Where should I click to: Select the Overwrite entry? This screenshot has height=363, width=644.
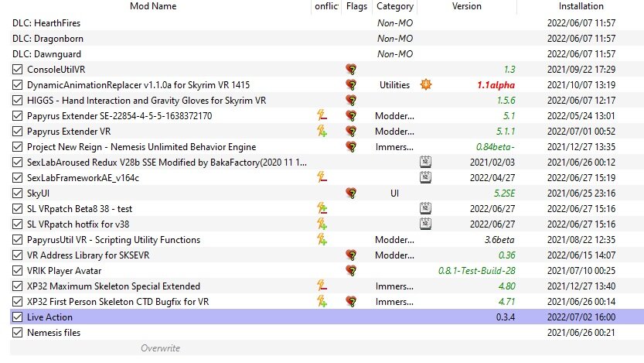(160, 348)
